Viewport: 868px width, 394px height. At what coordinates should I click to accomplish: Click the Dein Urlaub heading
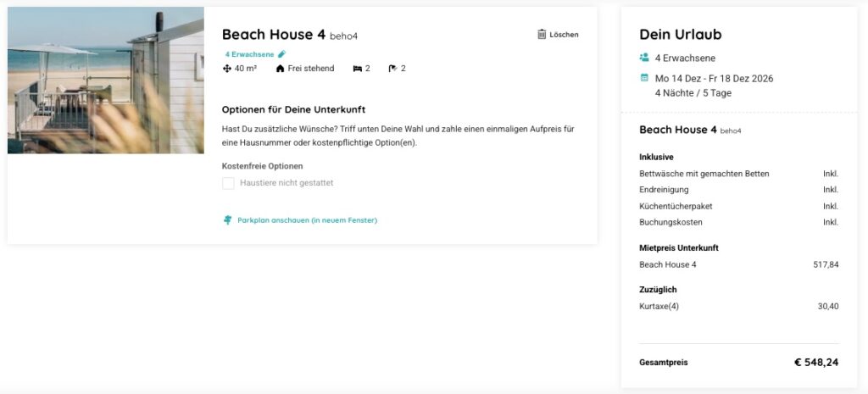click(x=681, y=34)
